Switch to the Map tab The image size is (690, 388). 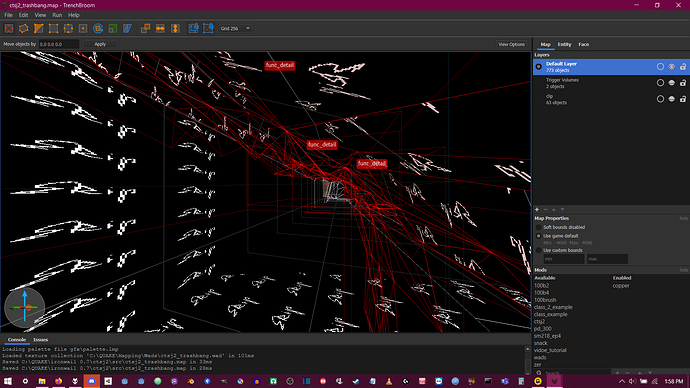(545, 44)
